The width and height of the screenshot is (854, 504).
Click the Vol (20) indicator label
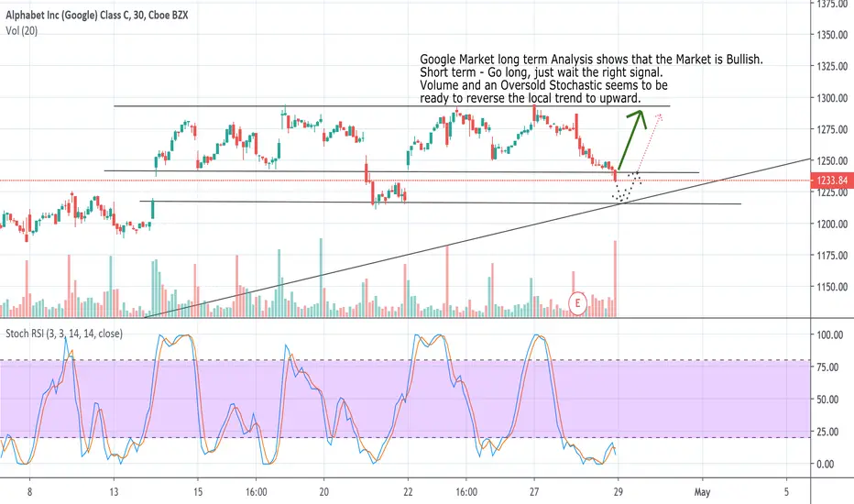[x=22, y=31]
